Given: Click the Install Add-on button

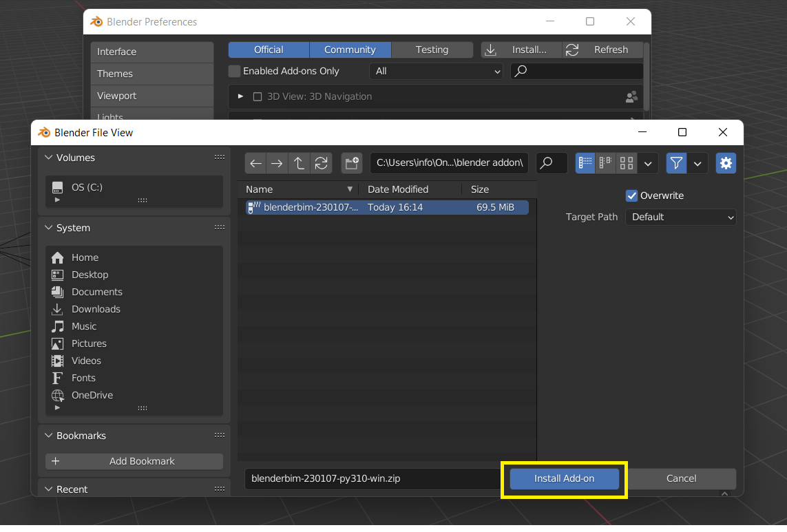Looking at the screenshot, I should click(x=563, y=478).
